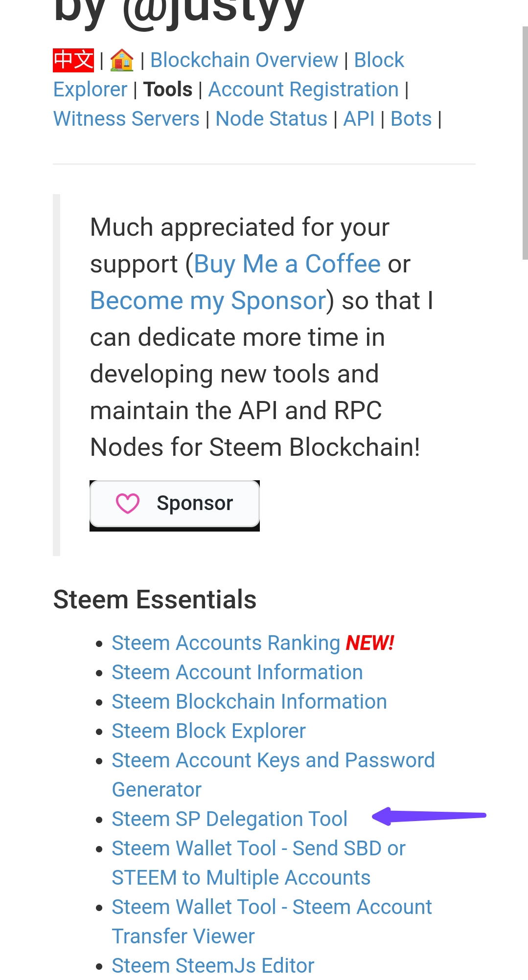Visit the Bots page
Screen dimensions: 528x980
411,119
